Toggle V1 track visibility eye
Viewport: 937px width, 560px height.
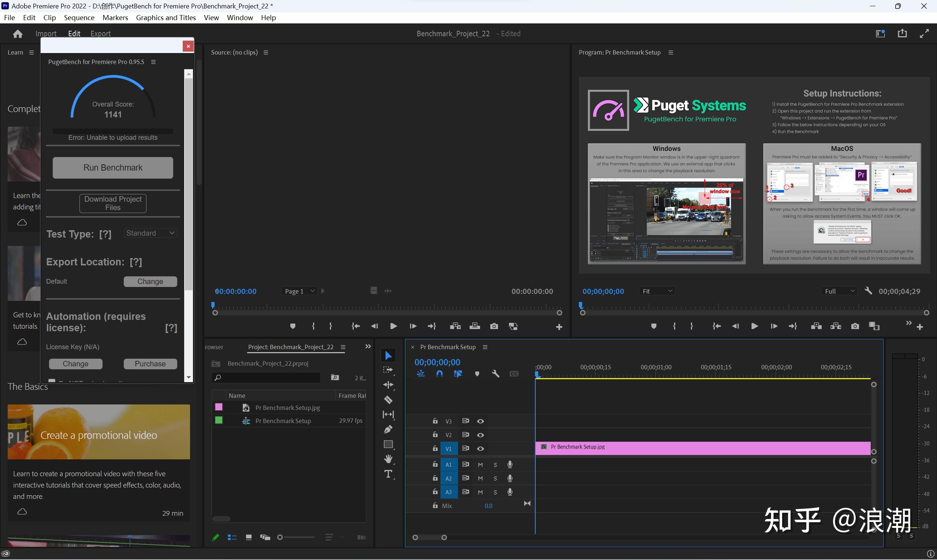[480, 448]
